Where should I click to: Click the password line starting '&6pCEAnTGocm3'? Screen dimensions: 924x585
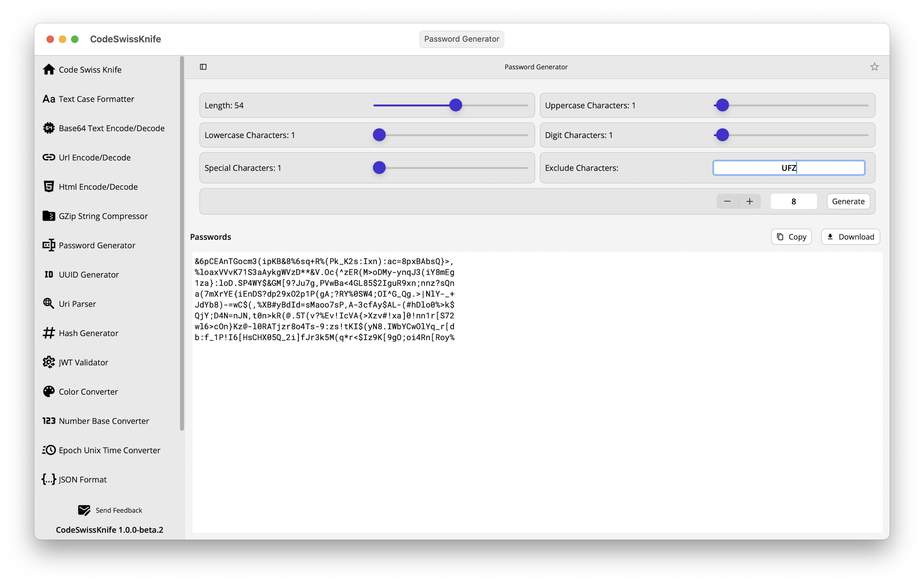coord(324,261)
